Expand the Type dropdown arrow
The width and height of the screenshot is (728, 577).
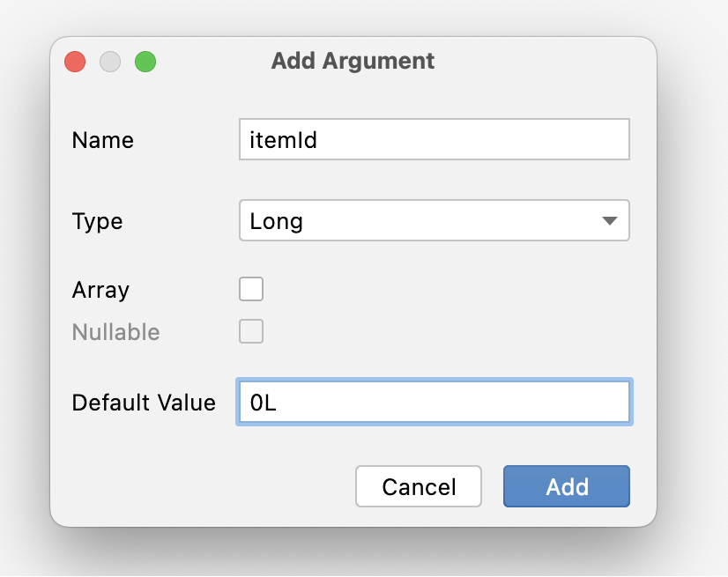(609, 221)
